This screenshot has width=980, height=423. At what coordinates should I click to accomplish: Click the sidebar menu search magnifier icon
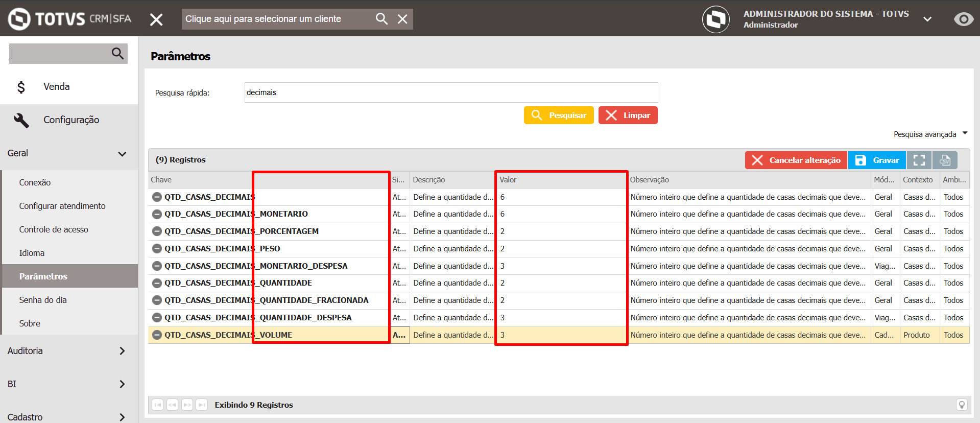pos(117,53)
